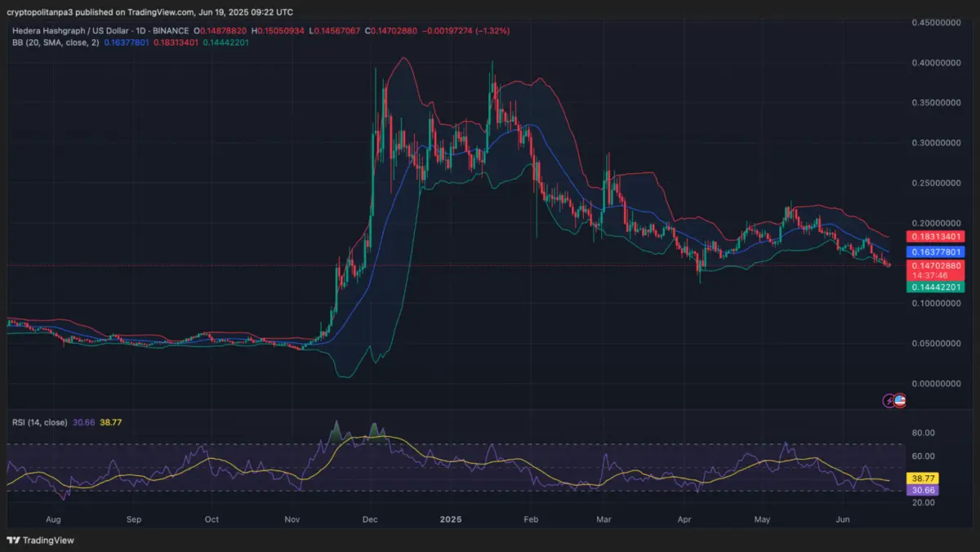Click the Oct label on time axis
The image size is (980, 552).
212,519
